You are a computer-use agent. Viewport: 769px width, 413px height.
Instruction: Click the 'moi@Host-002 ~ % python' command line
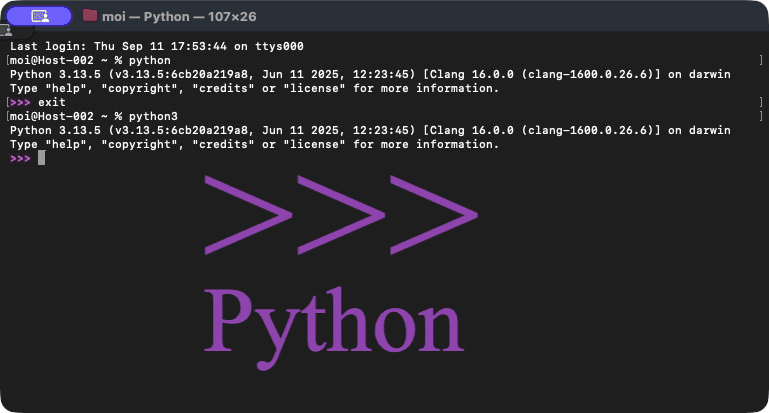coord(90,60)
